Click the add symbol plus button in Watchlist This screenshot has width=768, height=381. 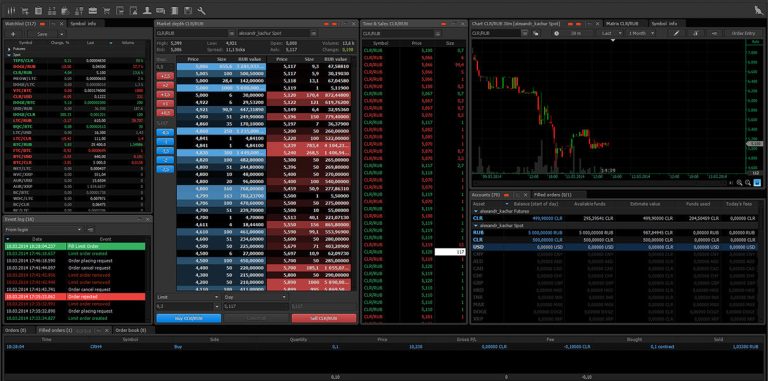click(13, 34)
